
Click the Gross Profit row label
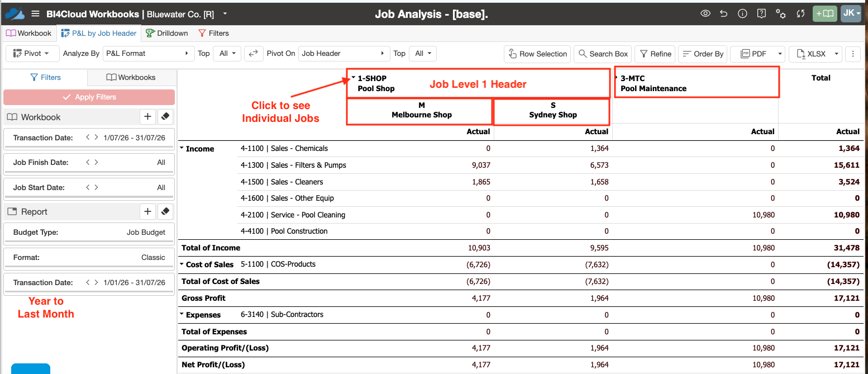[204, 298]
